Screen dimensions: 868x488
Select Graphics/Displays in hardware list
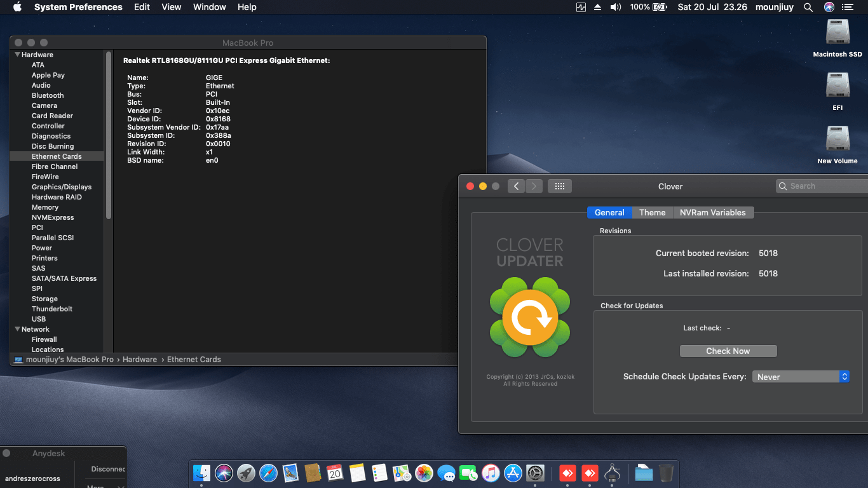click(62, 187)
